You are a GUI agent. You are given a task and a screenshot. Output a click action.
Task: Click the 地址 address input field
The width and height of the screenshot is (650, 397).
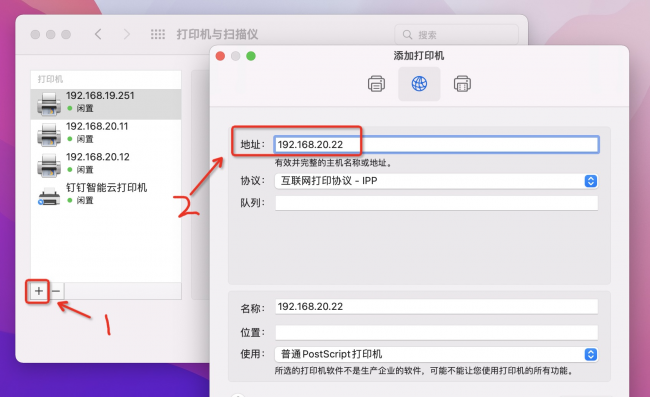(437, 144)
